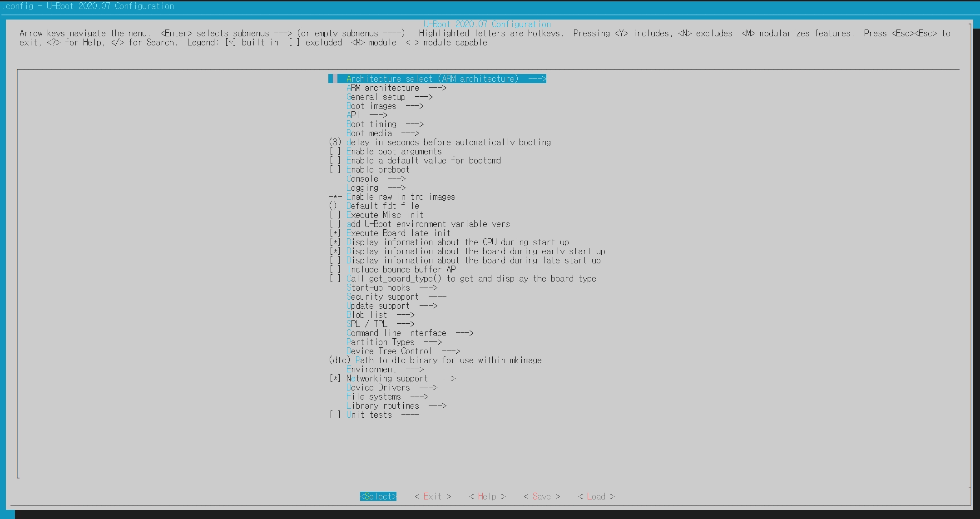Image resolution: width=980 pixels, height=519 pixels.
Task: Enable board information during late start up
Action: tap(465, 260)
